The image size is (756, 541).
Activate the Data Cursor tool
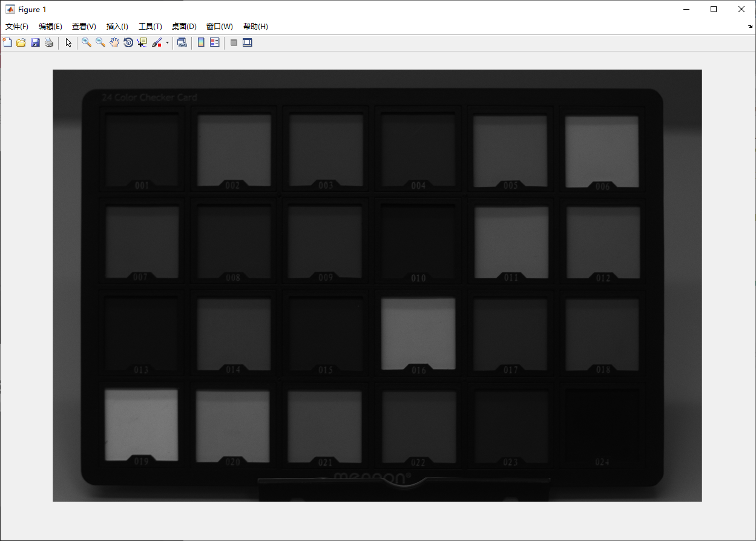point(142,42)
